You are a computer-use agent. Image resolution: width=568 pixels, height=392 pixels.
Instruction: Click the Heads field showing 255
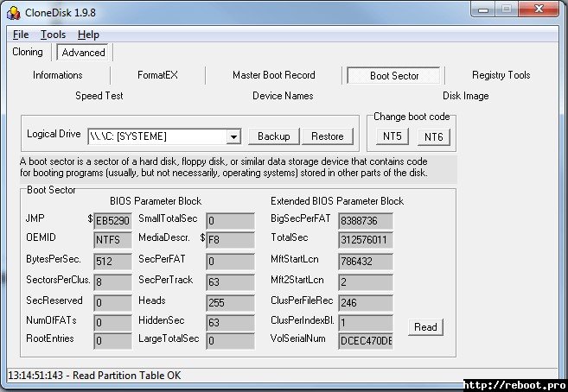(230, 303)
